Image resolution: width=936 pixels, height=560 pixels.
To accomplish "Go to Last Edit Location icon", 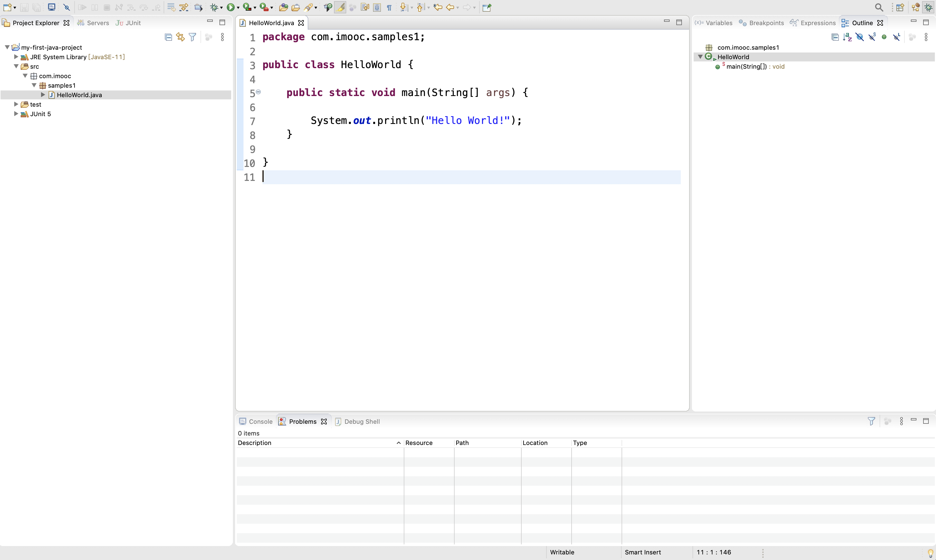I will pyautogui.click(x=438, y=7).
